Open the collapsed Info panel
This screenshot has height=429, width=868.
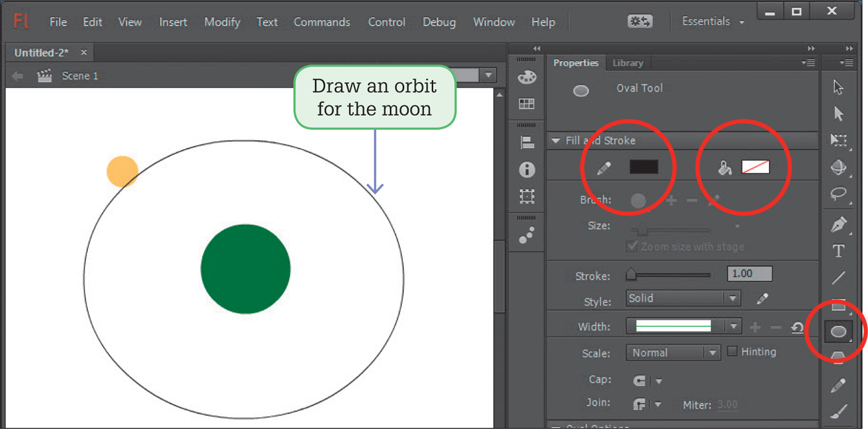click(x=527, y=169)
